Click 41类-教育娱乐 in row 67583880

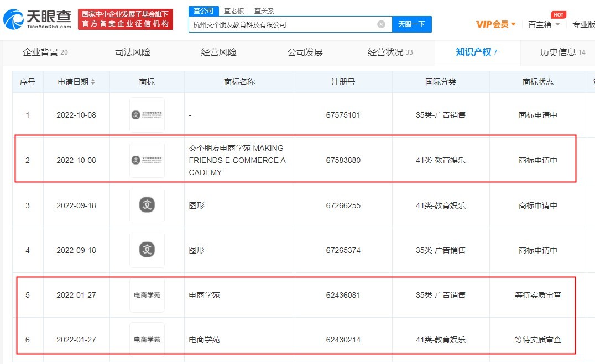441,160
